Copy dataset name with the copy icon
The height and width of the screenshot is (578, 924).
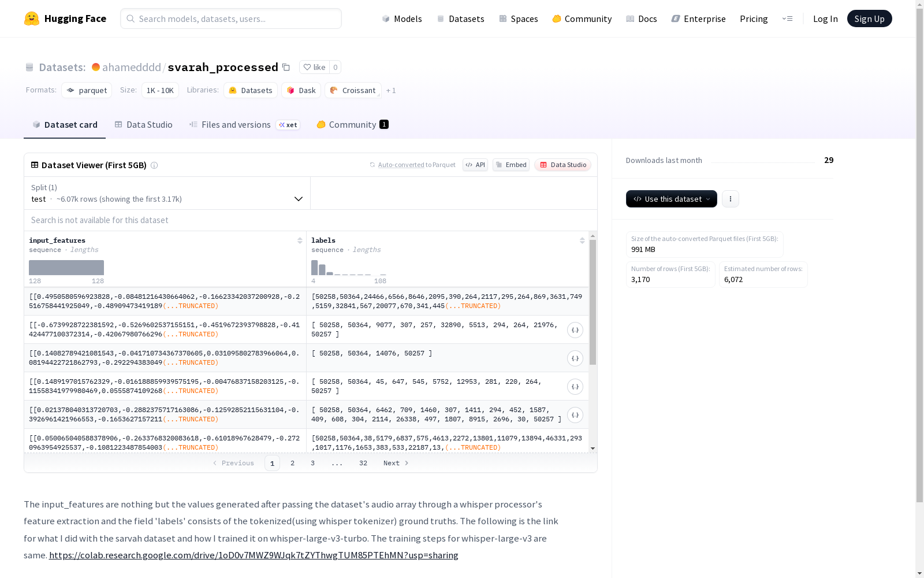click(286, 67)
